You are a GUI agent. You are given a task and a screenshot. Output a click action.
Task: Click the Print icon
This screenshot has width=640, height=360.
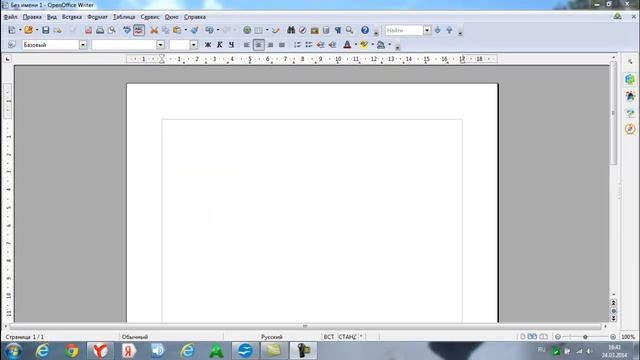(x=100, y=30)
